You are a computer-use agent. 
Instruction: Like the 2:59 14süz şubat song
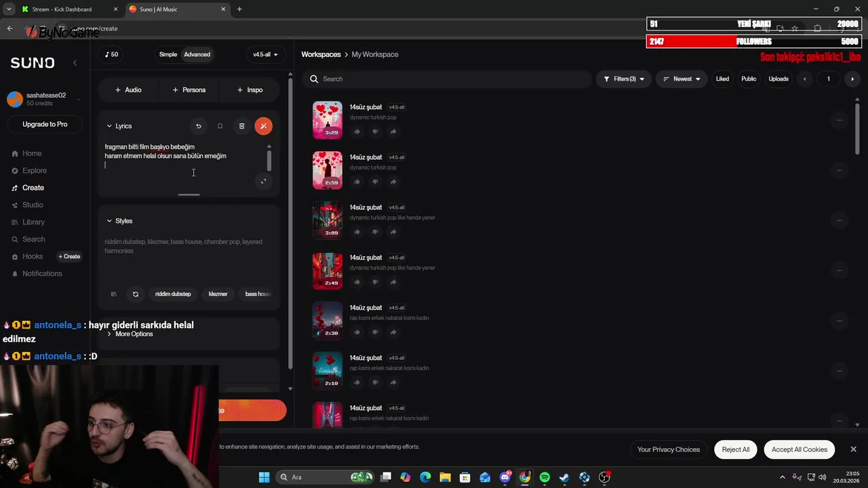click(x=357, y=182)
